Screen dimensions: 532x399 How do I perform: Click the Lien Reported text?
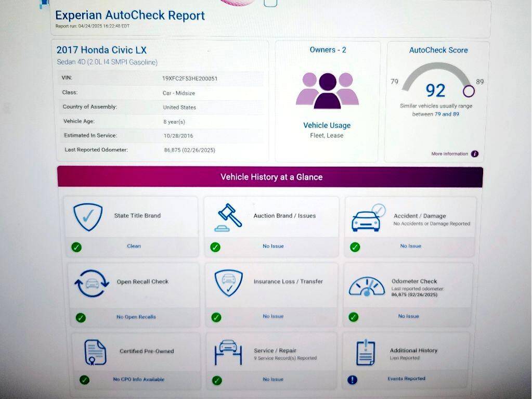tap(405, 358)
